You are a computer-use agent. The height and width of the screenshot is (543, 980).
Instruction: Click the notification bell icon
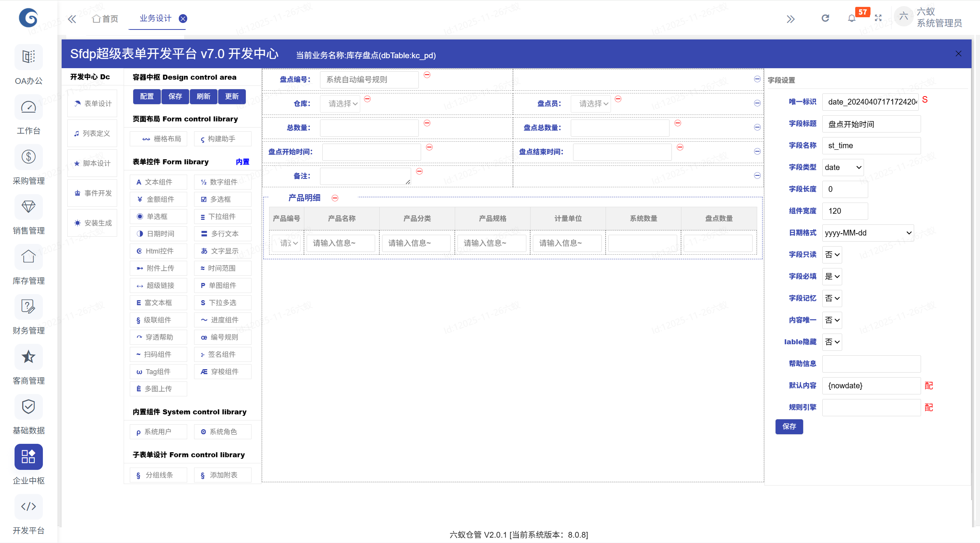click(x=851, y=18)
